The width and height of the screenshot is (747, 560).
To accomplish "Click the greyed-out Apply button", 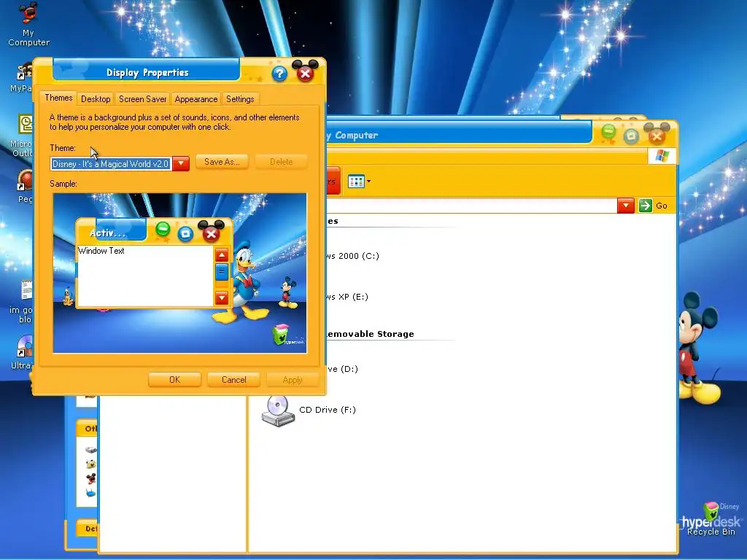I will (293, 379).
